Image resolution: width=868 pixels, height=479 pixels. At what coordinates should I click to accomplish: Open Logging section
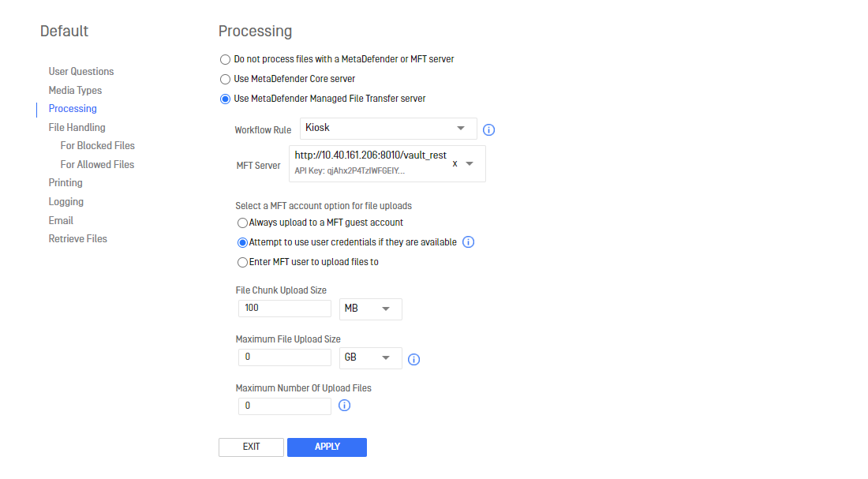coord(65,201)
